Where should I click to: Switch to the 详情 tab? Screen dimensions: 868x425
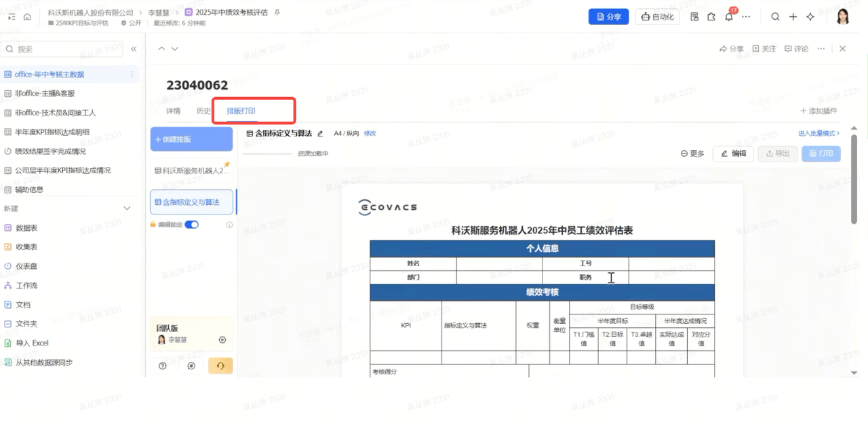pyautogui.click(x=173, y=111)
